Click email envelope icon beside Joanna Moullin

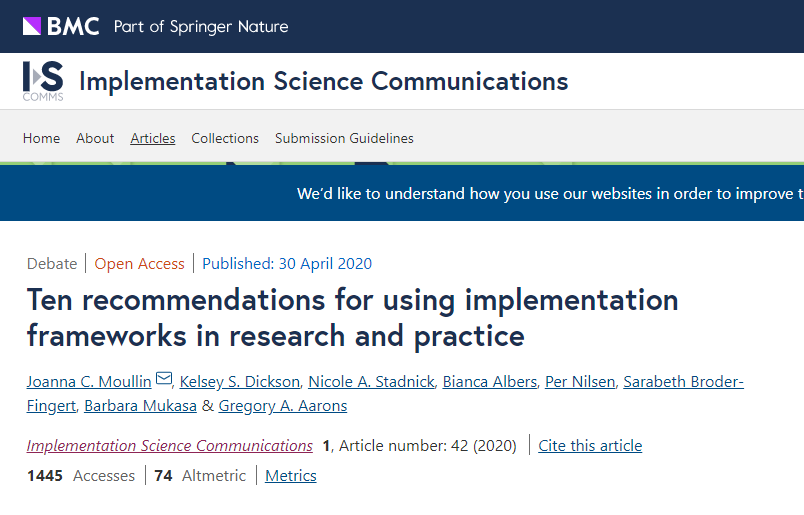click(164, 379)
